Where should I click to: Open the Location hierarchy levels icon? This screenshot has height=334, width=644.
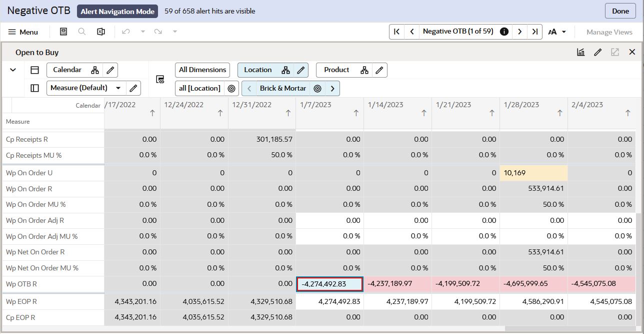pos(285,70)
